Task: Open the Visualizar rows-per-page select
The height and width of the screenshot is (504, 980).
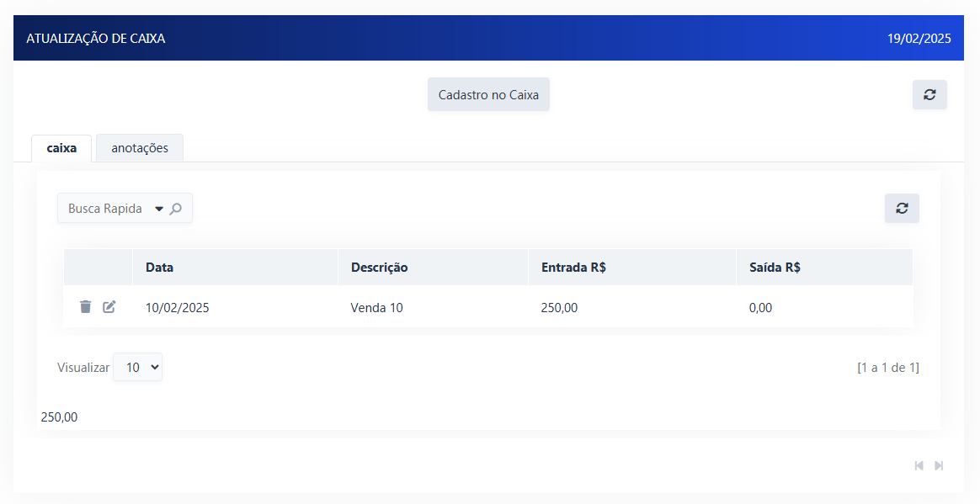Action: (137, 367)
